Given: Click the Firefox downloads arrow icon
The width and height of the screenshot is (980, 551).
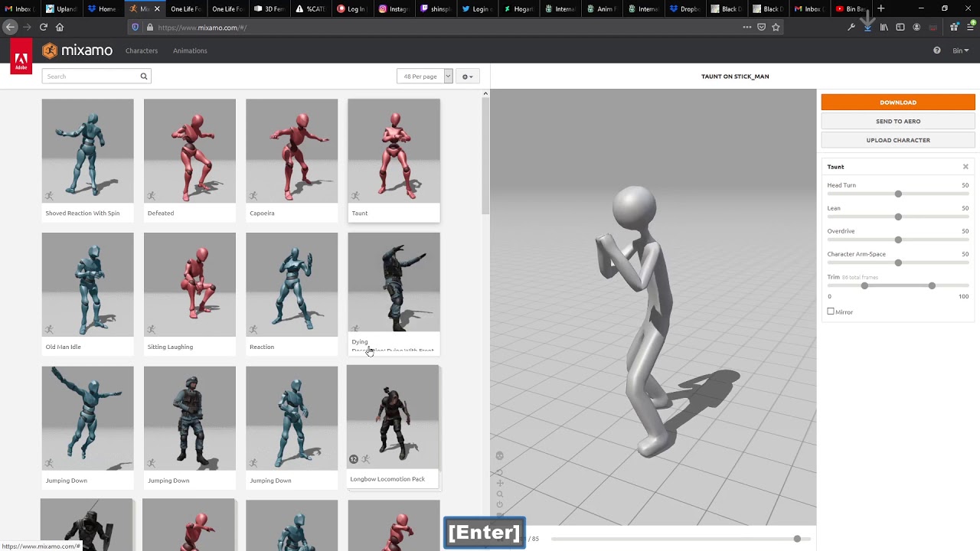Looking at the screenshot, I should coord(867,28).
